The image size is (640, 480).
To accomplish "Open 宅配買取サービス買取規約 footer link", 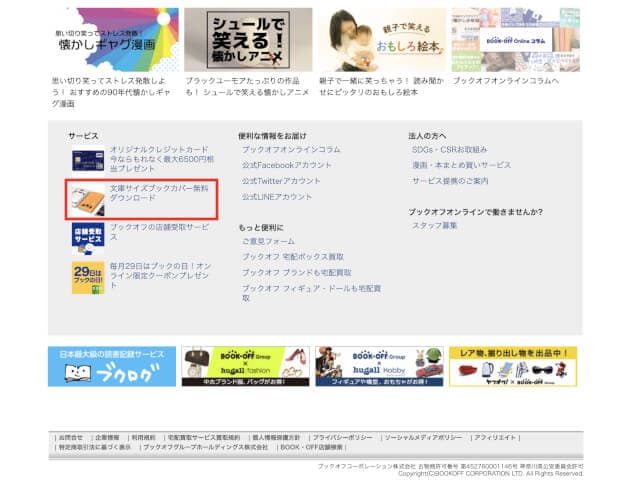I will (x=204, y=438).
